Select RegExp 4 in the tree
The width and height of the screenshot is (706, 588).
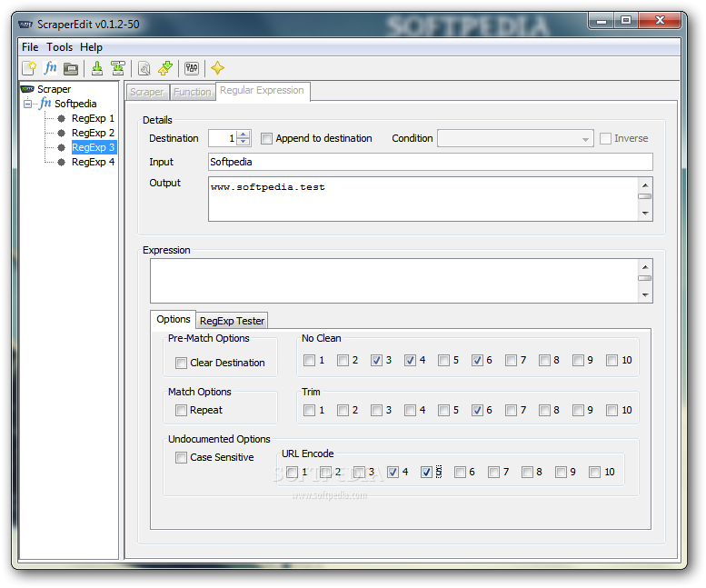[93, 162]
